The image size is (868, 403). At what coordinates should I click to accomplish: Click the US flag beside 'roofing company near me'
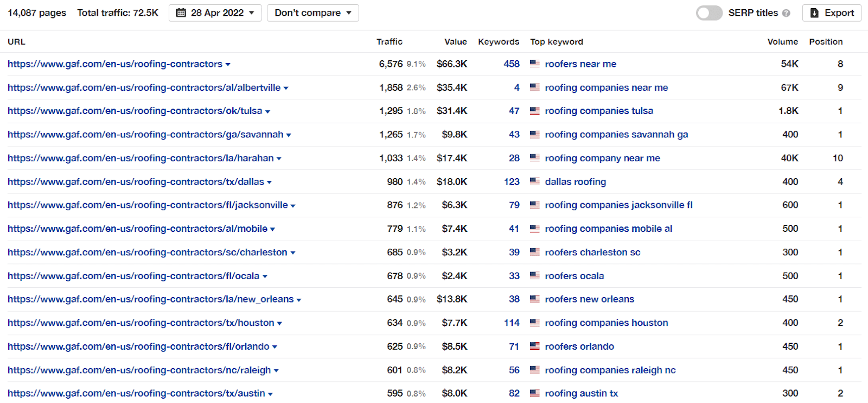[535, 158]
